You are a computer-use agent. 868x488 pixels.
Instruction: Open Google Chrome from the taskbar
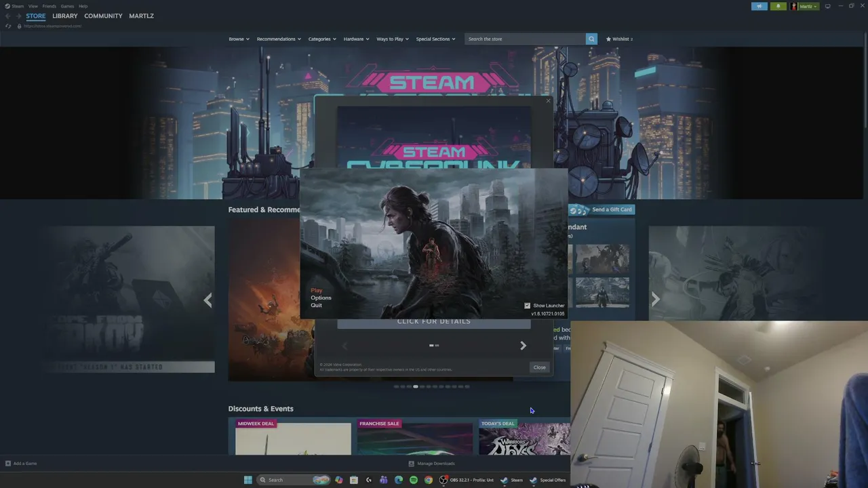429,480
